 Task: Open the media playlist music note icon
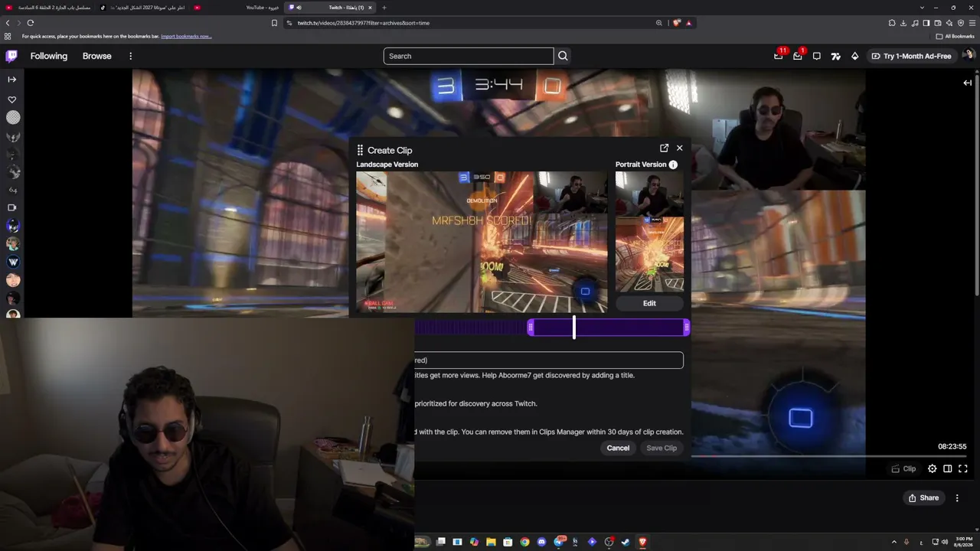point(915,23)
